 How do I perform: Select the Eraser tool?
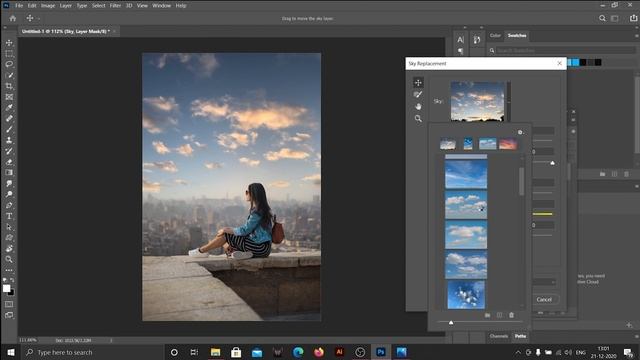click(9, 162)
